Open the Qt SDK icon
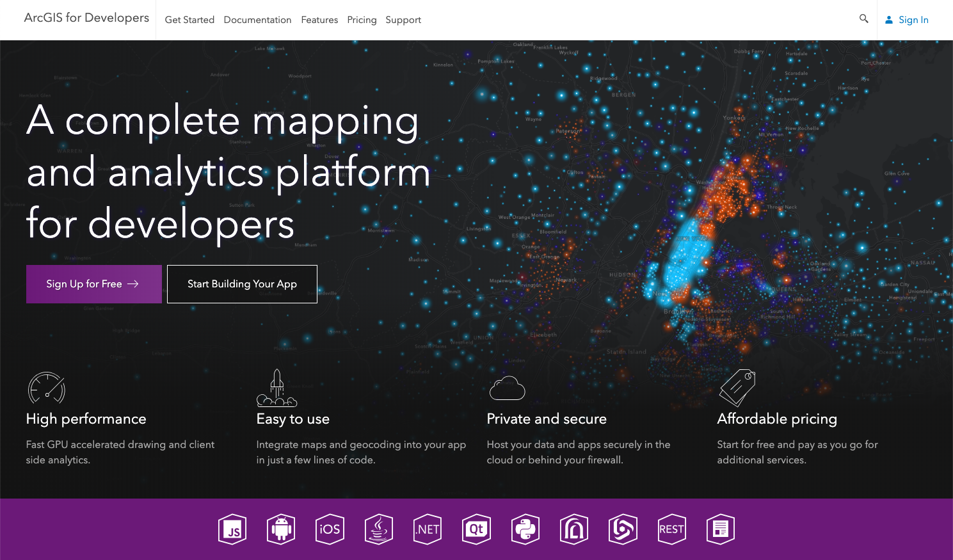953x560 pixels. [476, 529]
